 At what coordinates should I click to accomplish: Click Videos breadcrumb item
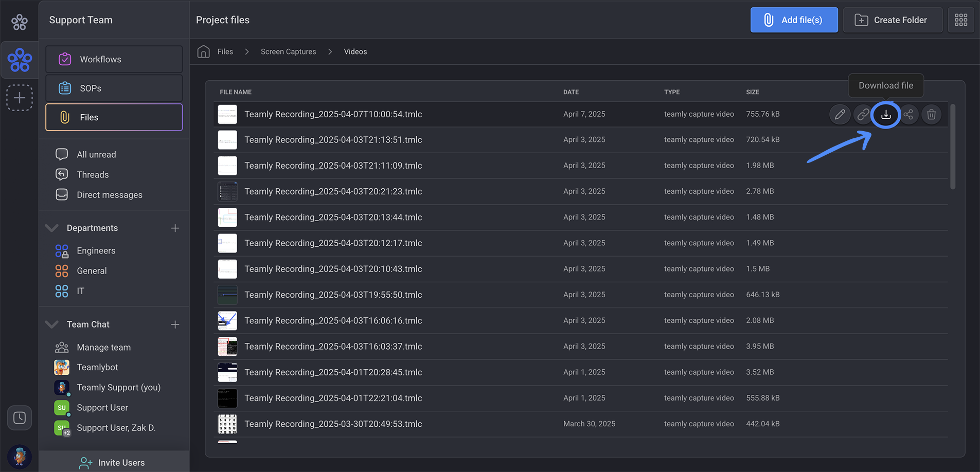(x=355, y=51)
